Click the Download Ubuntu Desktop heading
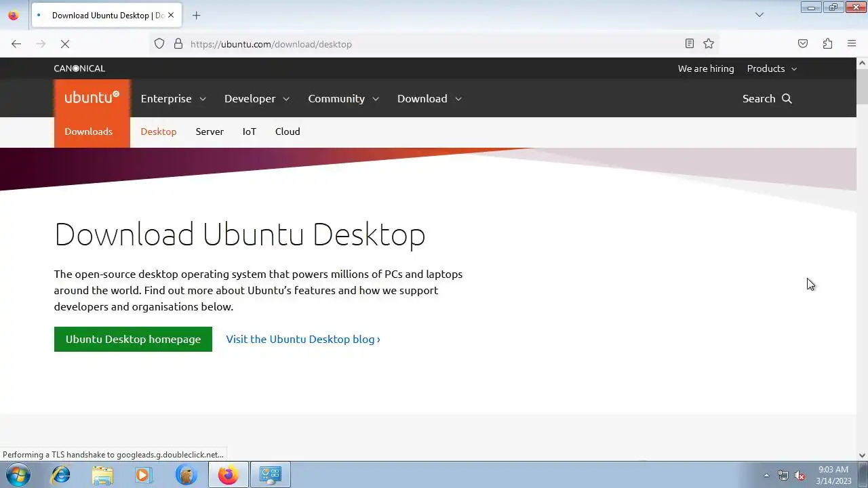868x488 pixels. coord(240,235)
